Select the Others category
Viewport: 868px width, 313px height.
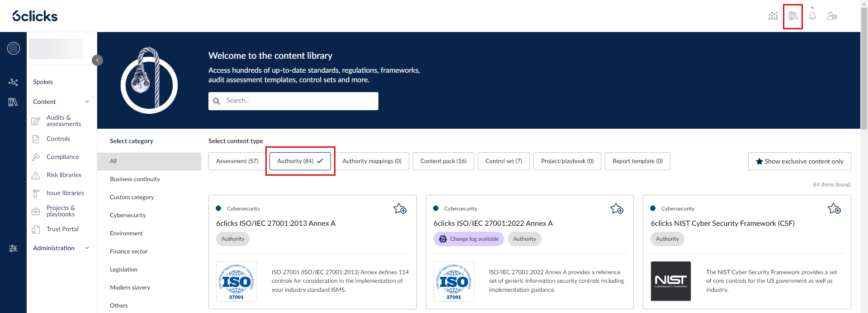119,306
